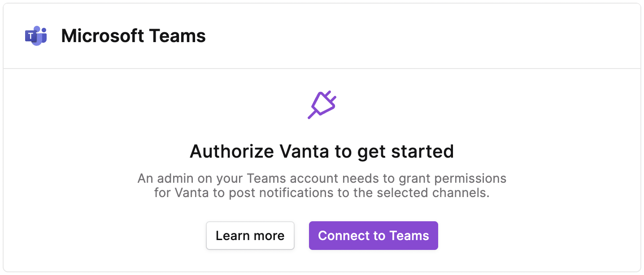Click the word "Authorize" in the main heading
Screen dimensions: 644x275
232,151
